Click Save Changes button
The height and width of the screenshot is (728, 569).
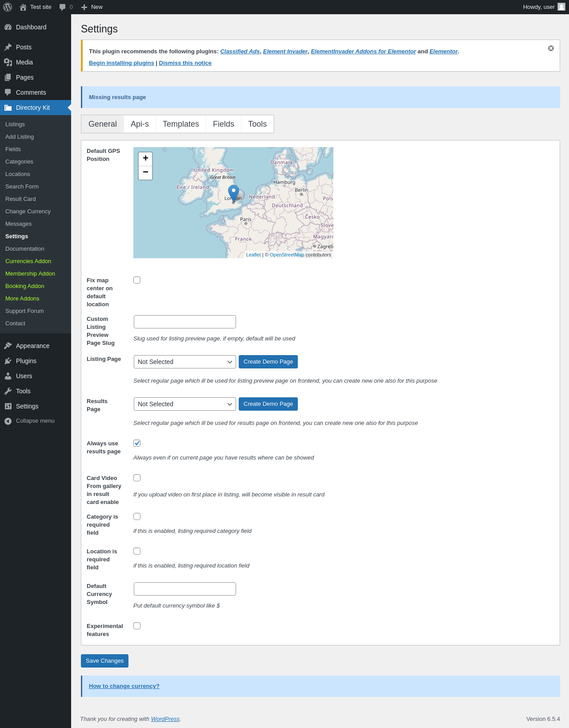coord(104,661)
